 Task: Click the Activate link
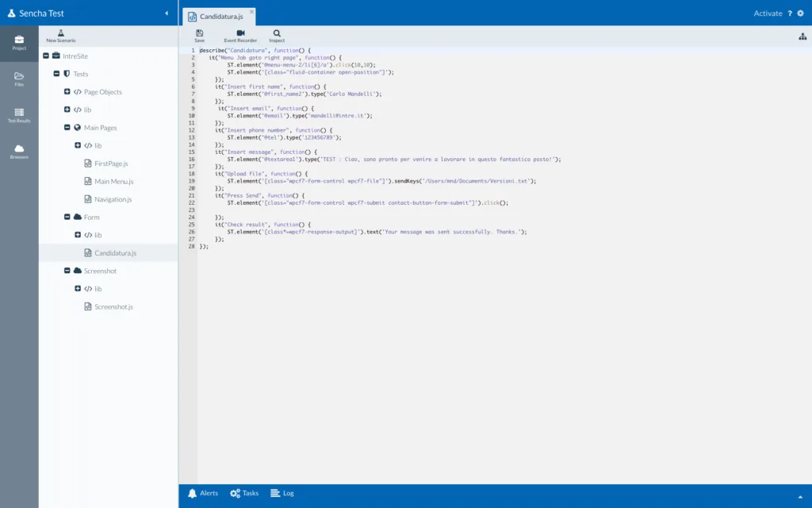click(768, 13)
